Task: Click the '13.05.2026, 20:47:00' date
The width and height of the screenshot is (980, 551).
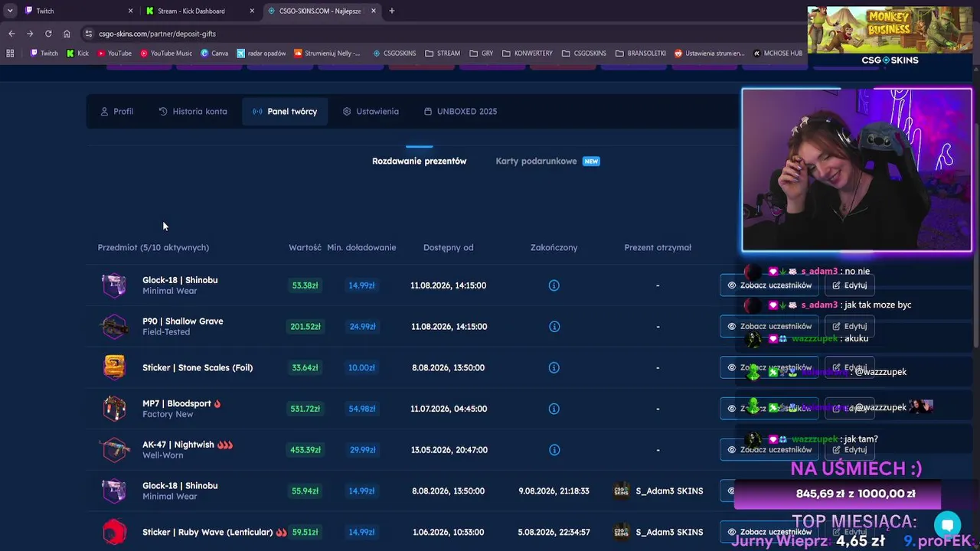Action: [x=449, y=450]
